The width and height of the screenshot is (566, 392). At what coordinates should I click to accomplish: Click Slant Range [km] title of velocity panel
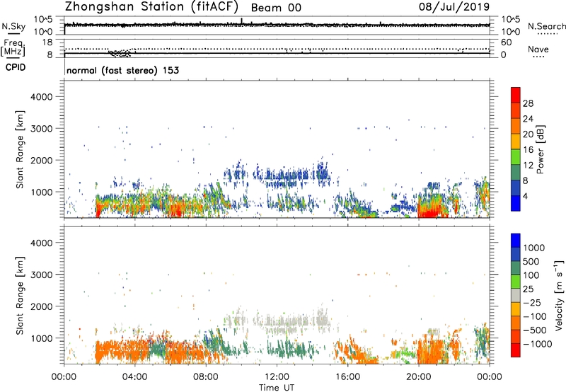click(20, 295)
